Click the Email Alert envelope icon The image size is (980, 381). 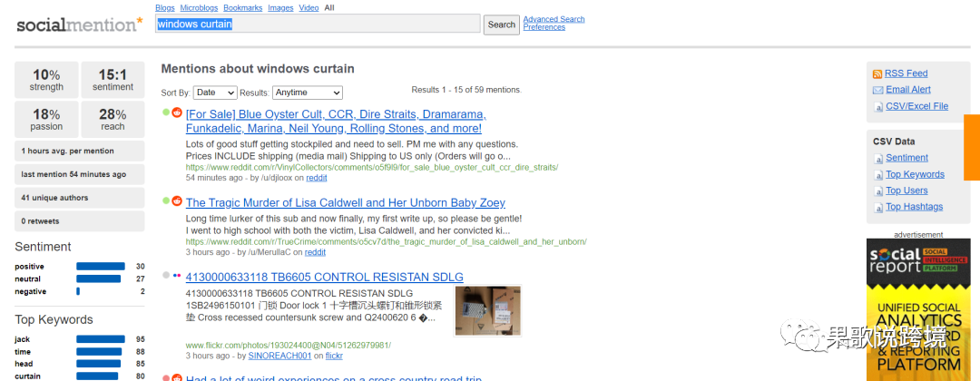[877, 90]
